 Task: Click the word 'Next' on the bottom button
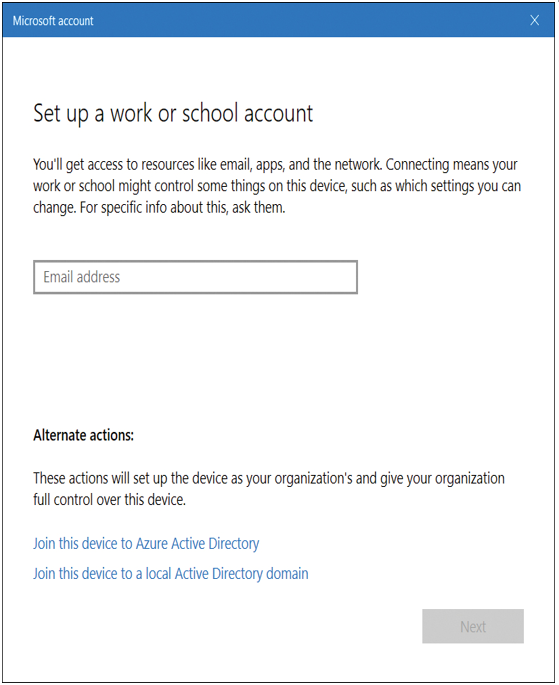pyautogui.click(x=473, y=626)
